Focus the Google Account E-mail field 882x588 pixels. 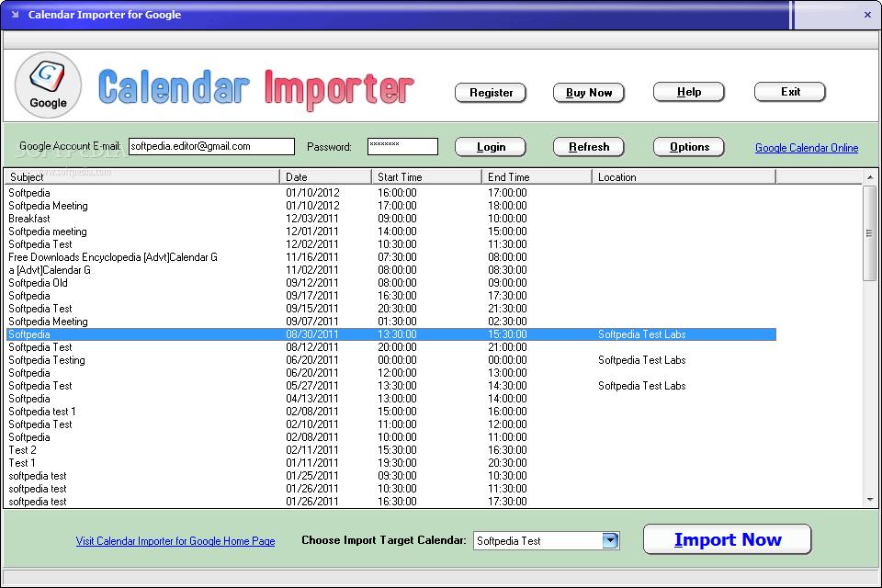(211, 146)
